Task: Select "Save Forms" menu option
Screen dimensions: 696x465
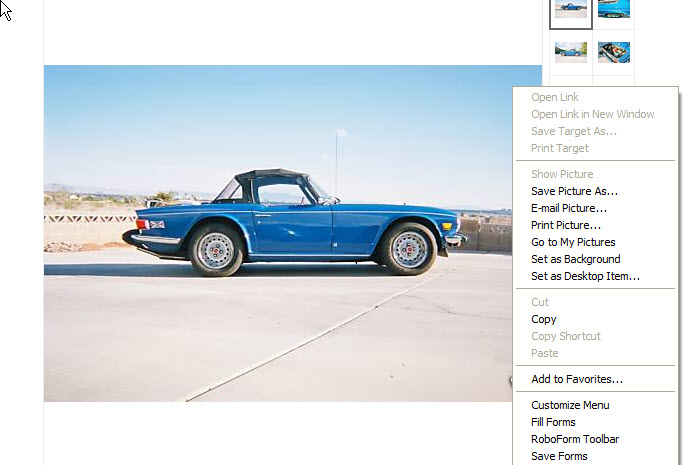Action: pos(559,456)
